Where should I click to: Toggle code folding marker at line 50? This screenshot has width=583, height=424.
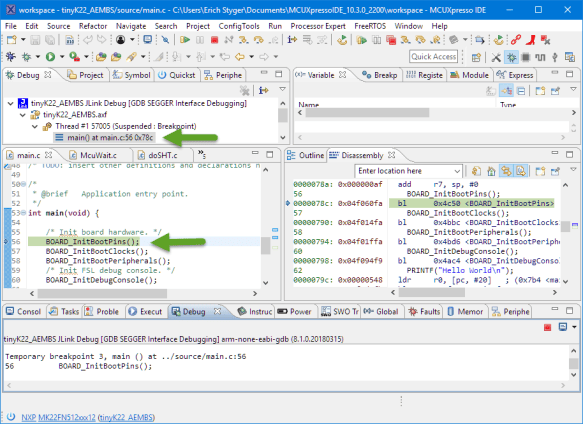(x=23, y=184)
